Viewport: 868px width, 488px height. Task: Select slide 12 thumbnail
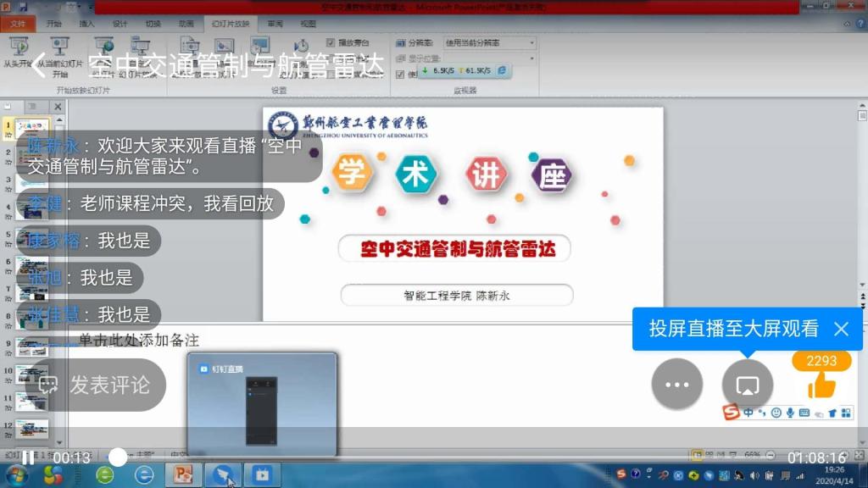point(31,428)
